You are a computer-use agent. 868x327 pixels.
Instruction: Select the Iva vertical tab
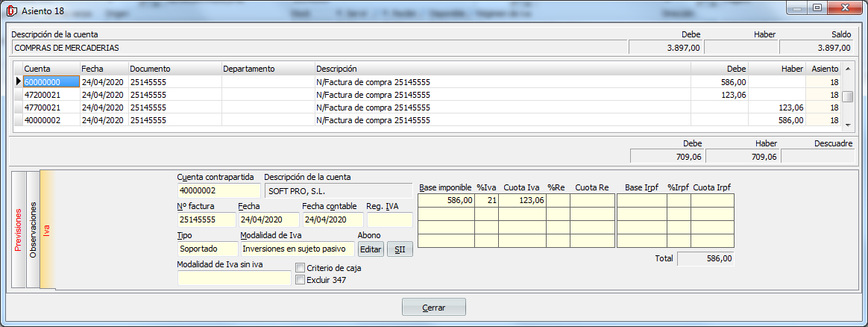pyautogui.click(x=48, y=230)
